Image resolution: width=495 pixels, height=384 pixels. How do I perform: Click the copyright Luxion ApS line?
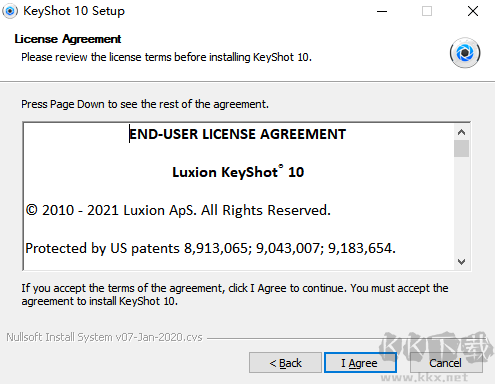click(178, 210)
